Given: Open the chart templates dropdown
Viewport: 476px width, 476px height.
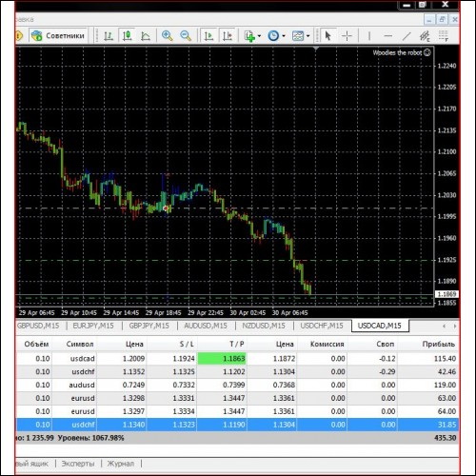Looking at the screenshot, I should tap(307, 36).
